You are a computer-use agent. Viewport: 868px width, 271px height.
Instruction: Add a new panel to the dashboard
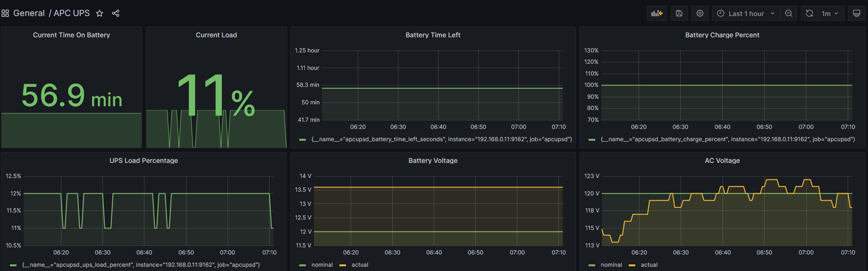point(657,13)
